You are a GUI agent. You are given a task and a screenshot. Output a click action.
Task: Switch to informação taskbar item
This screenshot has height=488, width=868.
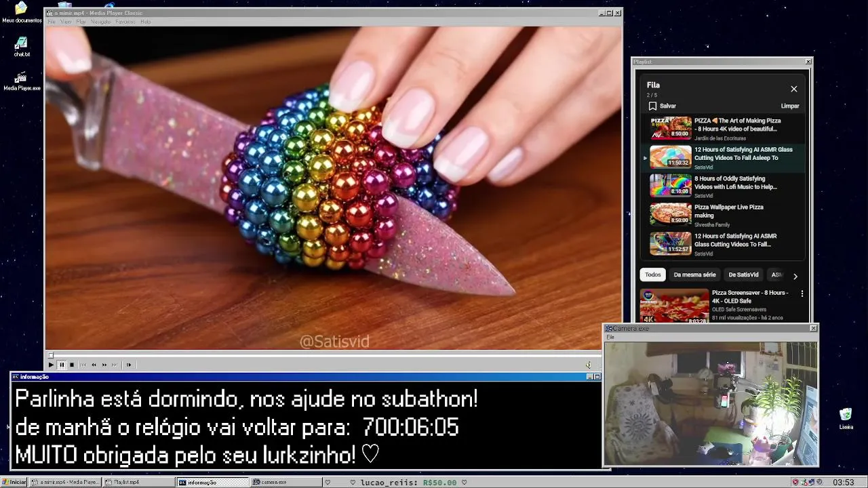pyautogui.click(x=212, y=482)
